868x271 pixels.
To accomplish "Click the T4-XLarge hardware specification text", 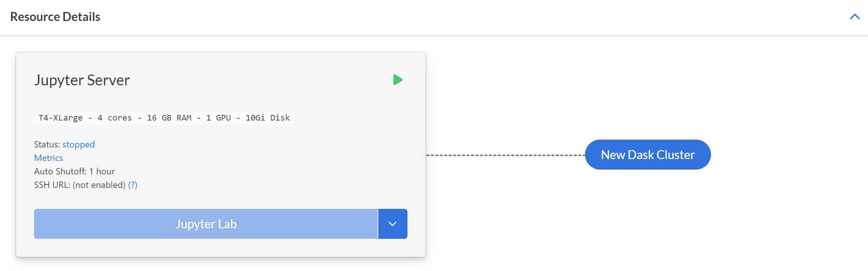I will pyautogui.click(x=164, y=117).
